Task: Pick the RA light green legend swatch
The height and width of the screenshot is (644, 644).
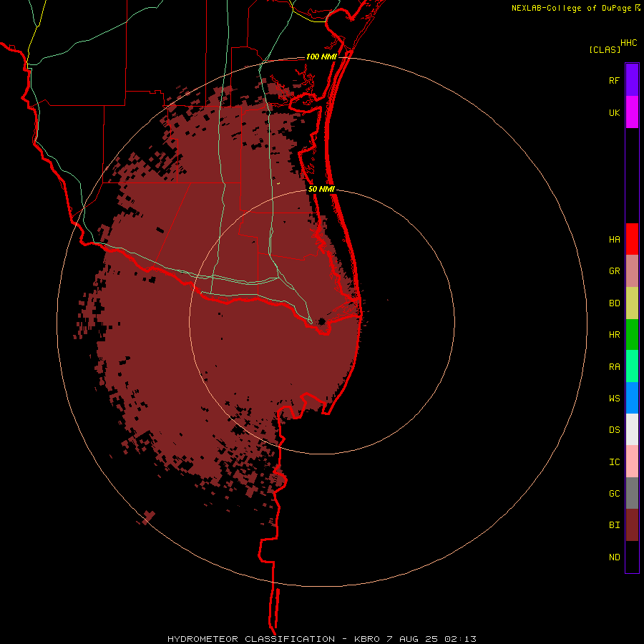Action: 632,366
